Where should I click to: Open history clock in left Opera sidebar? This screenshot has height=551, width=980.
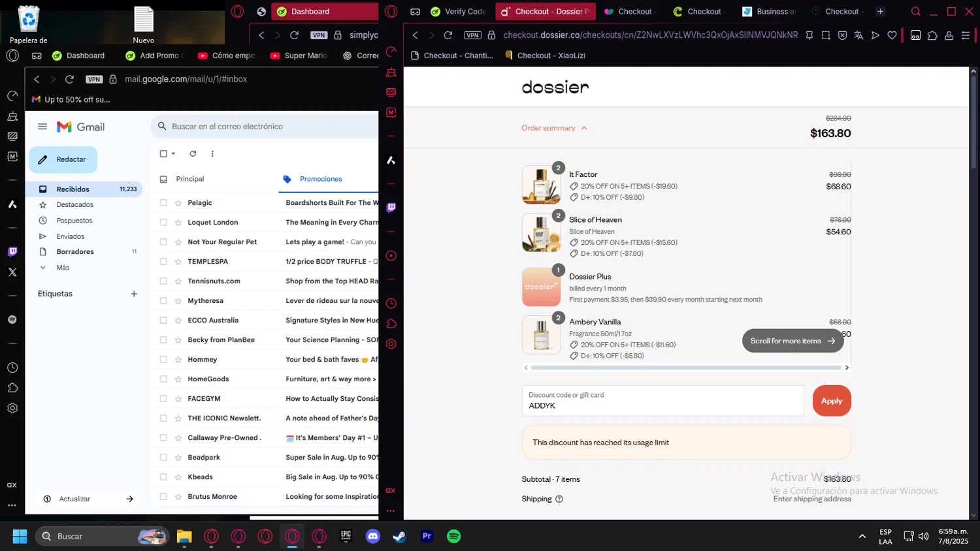coord(12,368)
